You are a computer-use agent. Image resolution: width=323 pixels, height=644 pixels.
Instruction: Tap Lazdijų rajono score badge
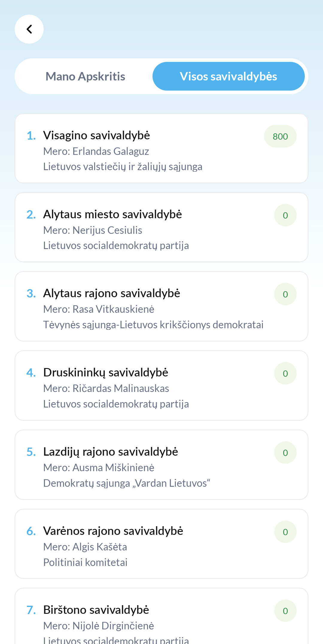click(285, 453)
